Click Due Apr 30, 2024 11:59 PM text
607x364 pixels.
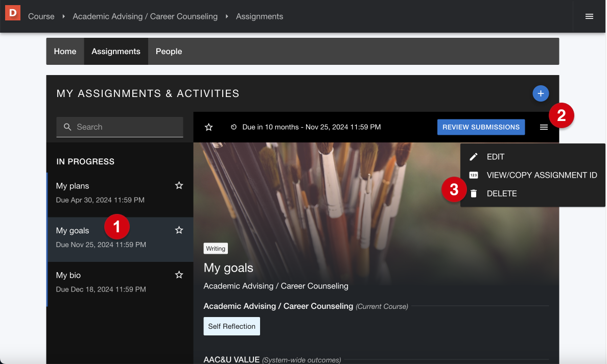coord(100,200)
